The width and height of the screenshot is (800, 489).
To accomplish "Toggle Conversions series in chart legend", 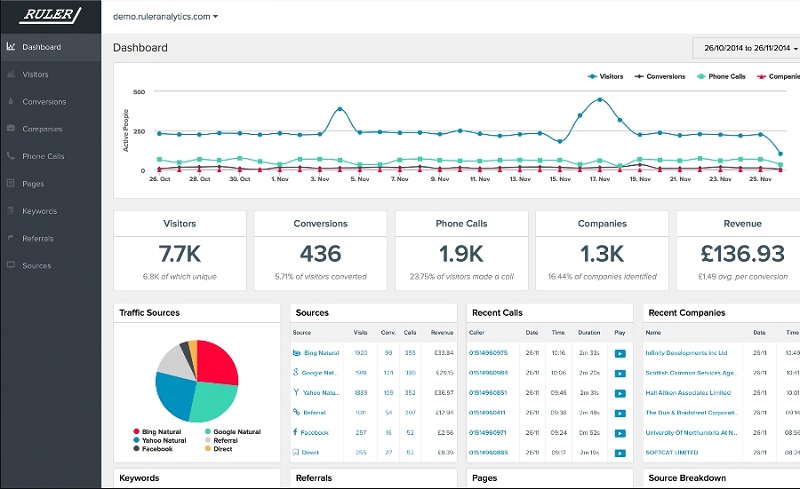I will point(660,76).
